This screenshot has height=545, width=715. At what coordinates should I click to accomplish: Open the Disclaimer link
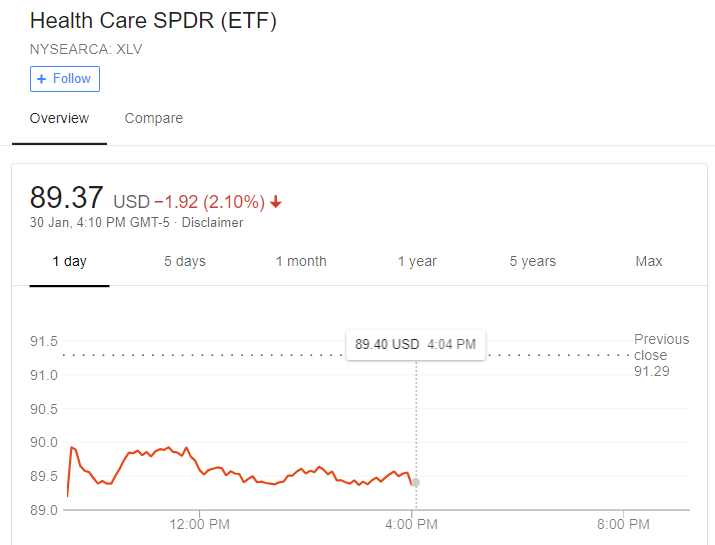tap(212, 223)
